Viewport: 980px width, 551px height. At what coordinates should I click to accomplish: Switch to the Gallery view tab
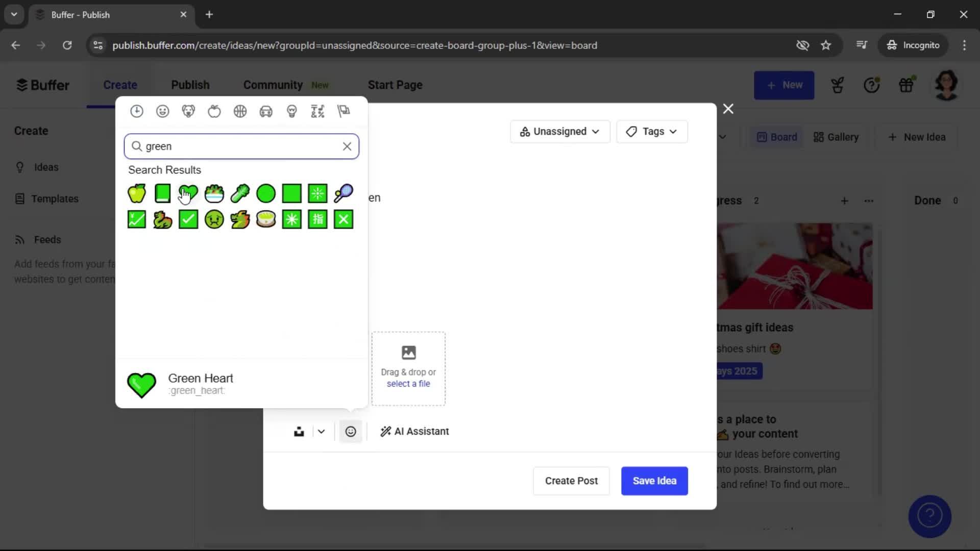pos(836,137)
